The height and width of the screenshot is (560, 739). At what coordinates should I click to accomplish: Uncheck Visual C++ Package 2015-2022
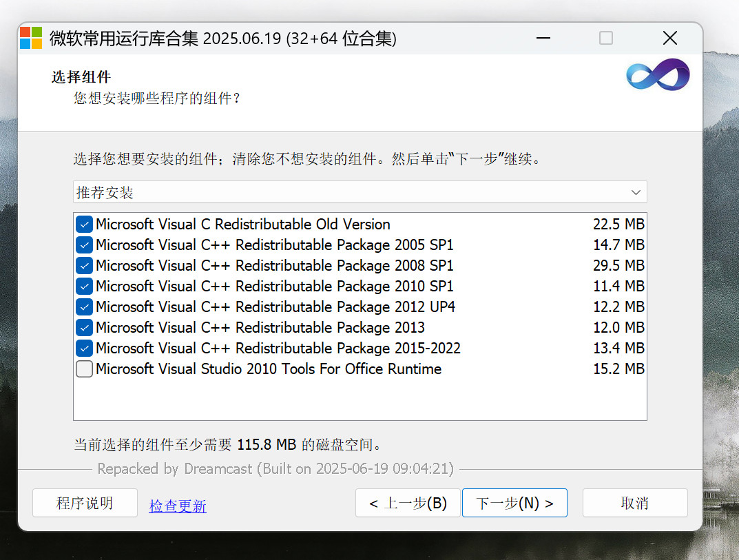pyautogui.click(x=84, y=349)
